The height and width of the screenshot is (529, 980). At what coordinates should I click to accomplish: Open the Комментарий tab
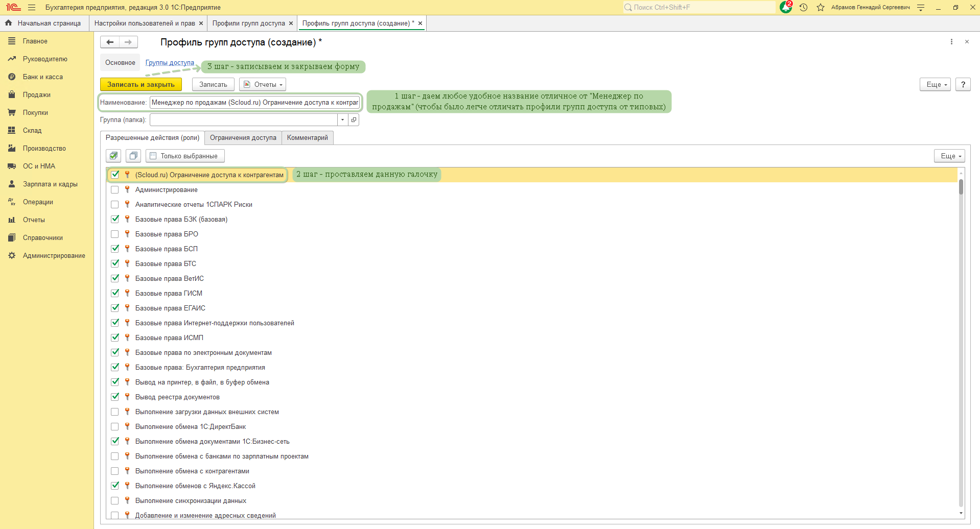(x=308, y=138)
